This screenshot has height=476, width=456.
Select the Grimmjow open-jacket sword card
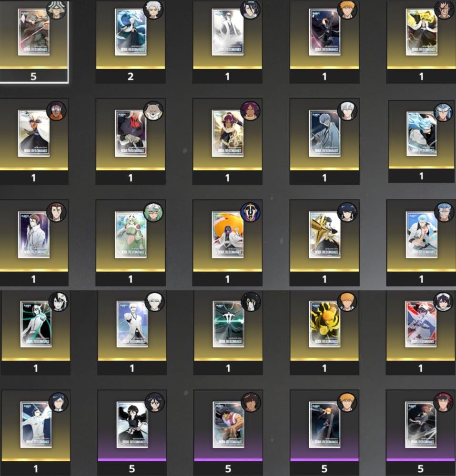click(421, 235)
